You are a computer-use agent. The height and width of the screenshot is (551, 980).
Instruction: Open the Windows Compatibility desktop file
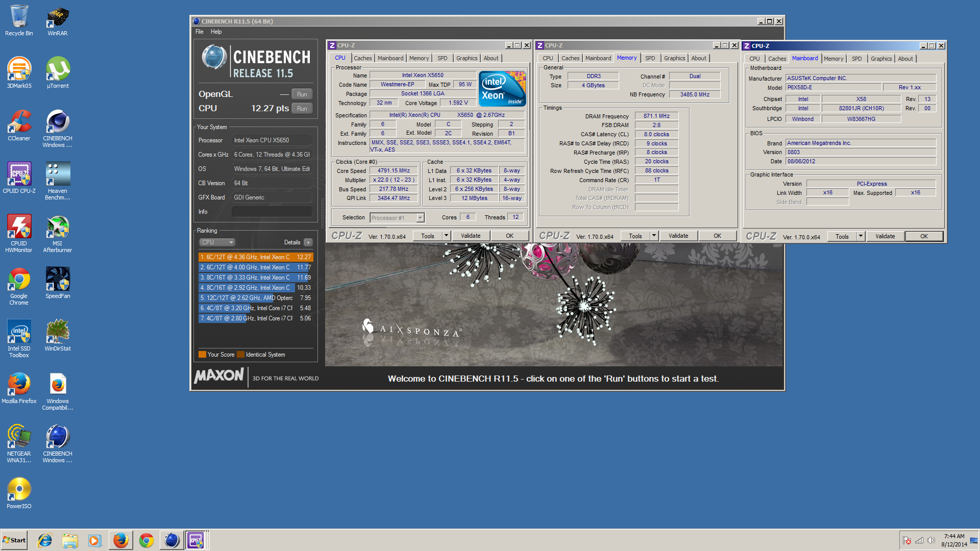coord(58,391)
